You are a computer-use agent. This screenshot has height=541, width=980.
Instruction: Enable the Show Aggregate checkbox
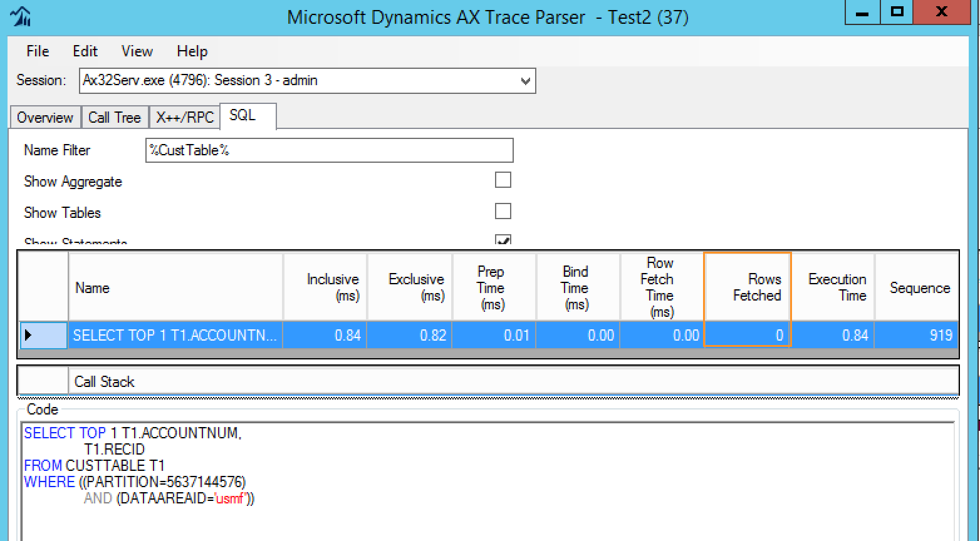click(503, 180)
